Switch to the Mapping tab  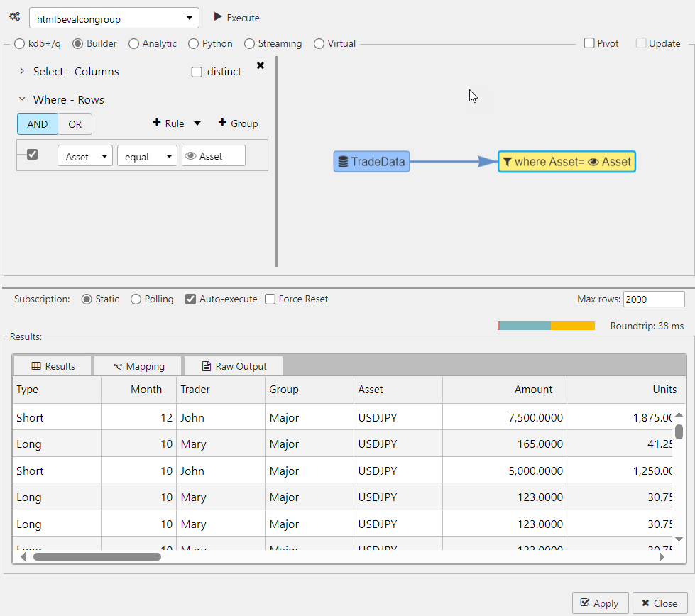click(138, 365)
